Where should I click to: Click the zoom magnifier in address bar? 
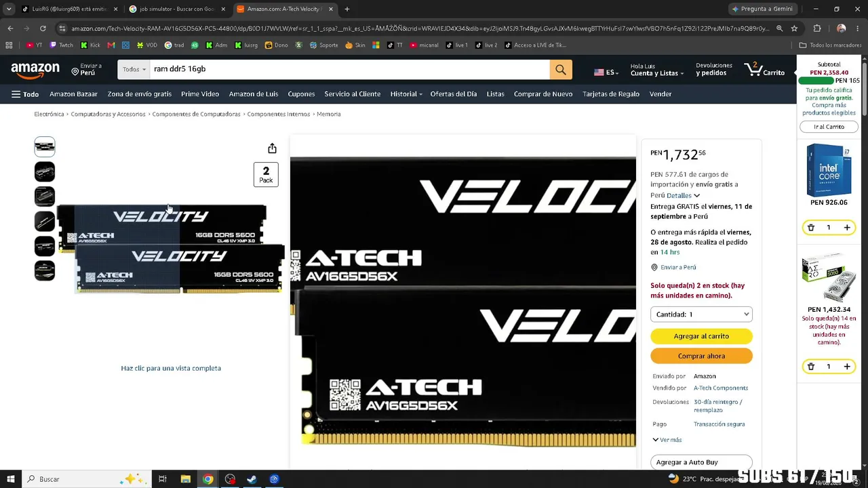[779, 28]
